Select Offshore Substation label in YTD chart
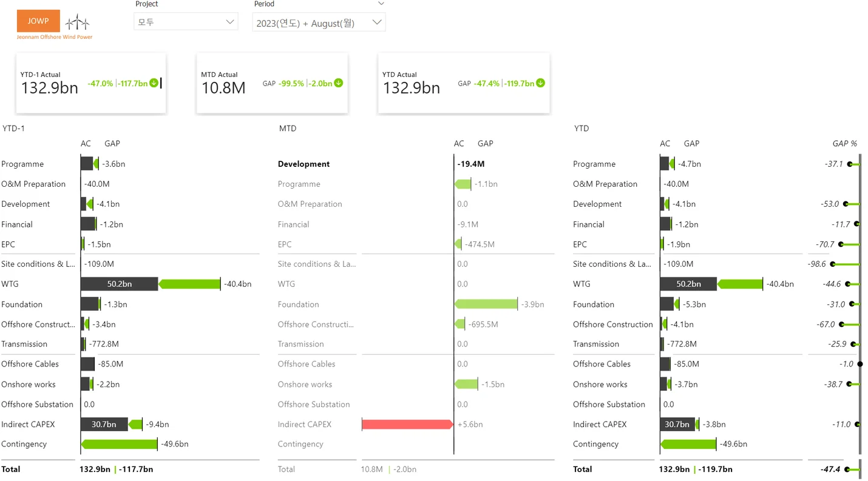Viewport: 868px width, 481px height. [609, 404]
